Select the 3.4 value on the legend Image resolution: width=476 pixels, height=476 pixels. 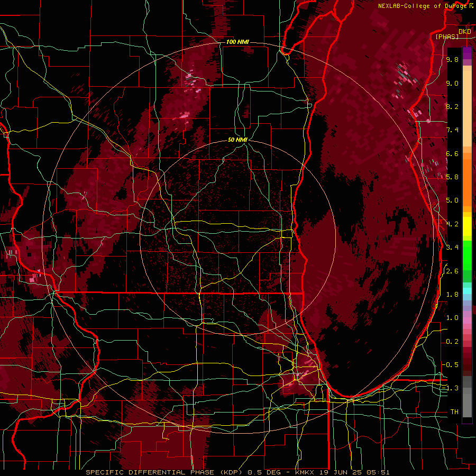(x=452, y=248)
